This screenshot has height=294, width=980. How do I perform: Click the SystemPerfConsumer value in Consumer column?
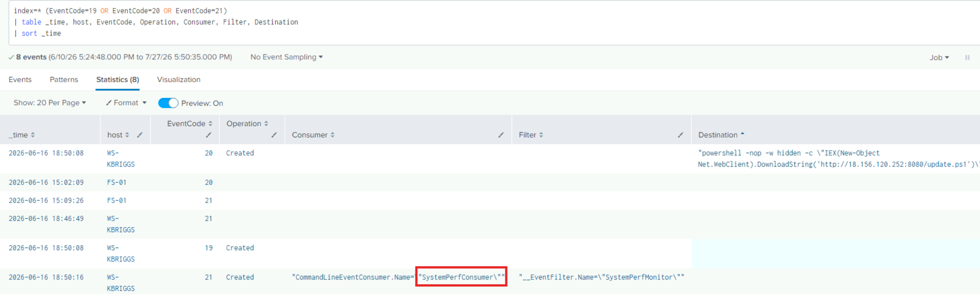click(x=461, y=277)
